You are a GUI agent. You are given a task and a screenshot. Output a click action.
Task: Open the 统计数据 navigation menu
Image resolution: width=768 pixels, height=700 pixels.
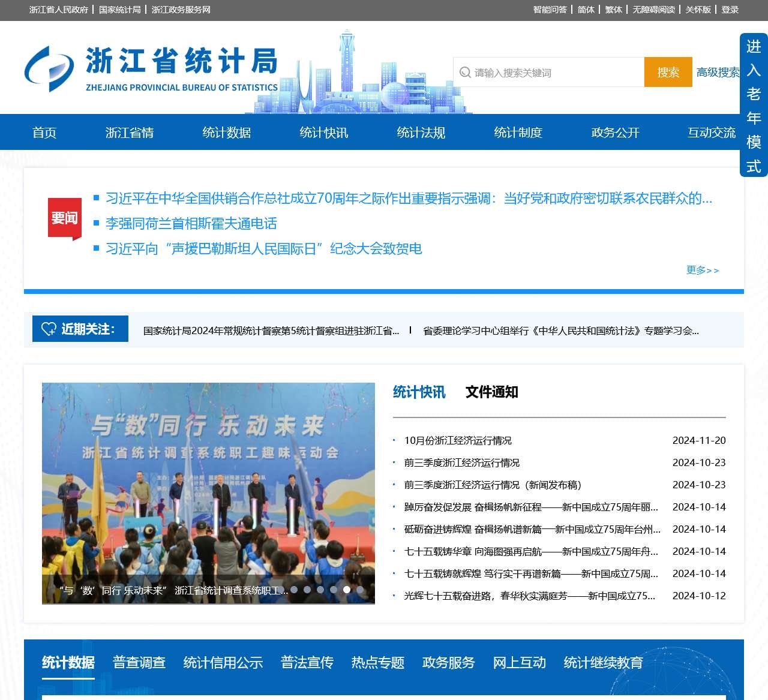[x=227, y=133]
